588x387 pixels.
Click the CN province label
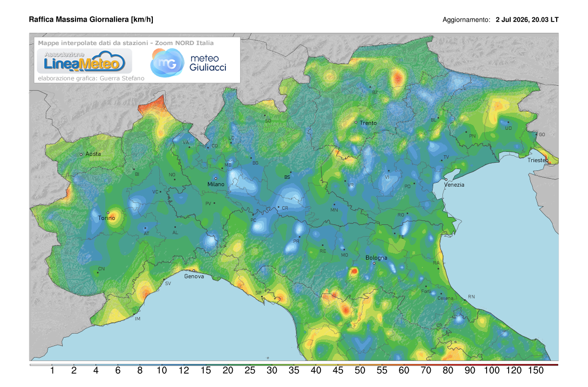(x=101, y=269)
